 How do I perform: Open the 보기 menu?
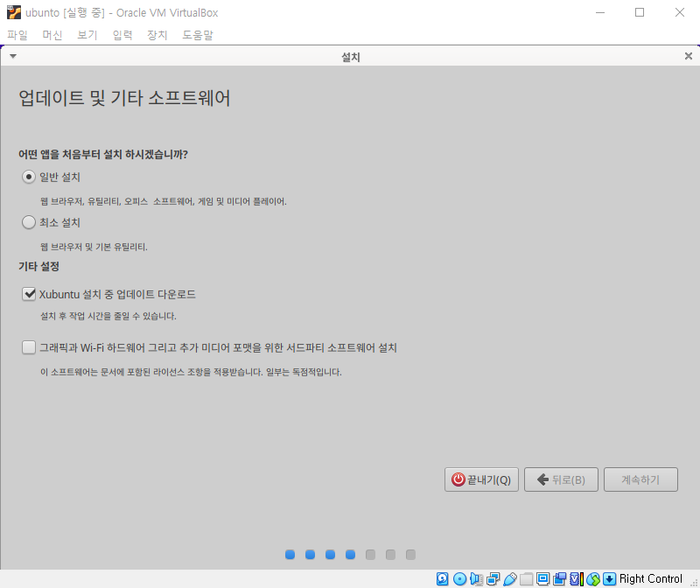click(87, 35)
